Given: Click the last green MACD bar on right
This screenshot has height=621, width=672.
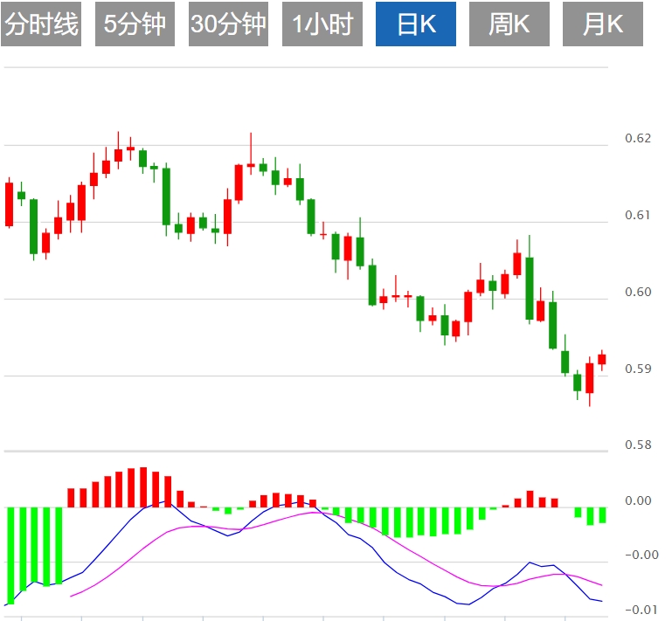Looking at the screenshot, I should (x=602, y=515).
